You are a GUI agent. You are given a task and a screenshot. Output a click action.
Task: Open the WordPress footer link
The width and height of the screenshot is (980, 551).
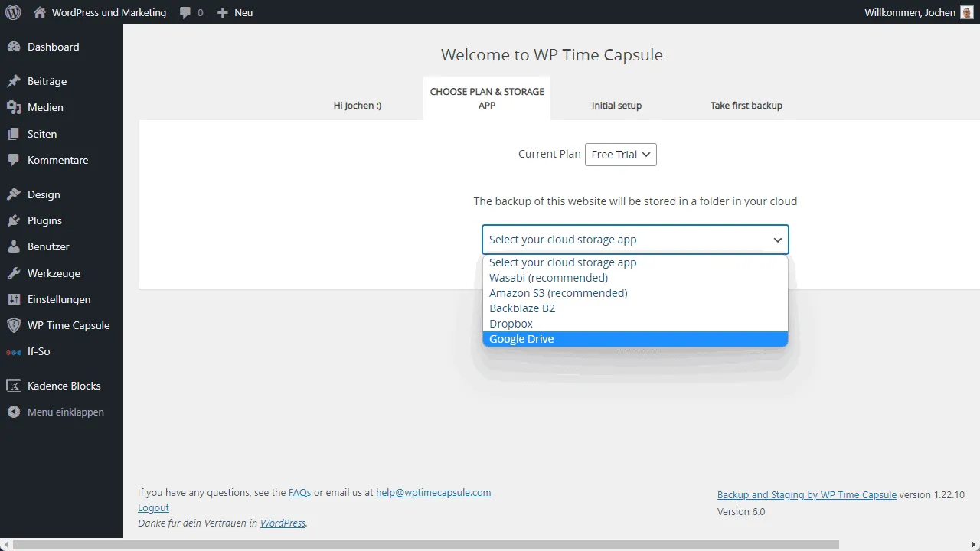(x=283, y=523)
